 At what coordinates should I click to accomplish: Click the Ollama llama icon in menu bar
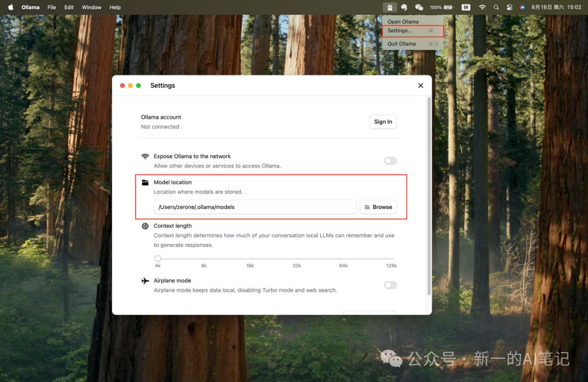[x=390, y=7]
